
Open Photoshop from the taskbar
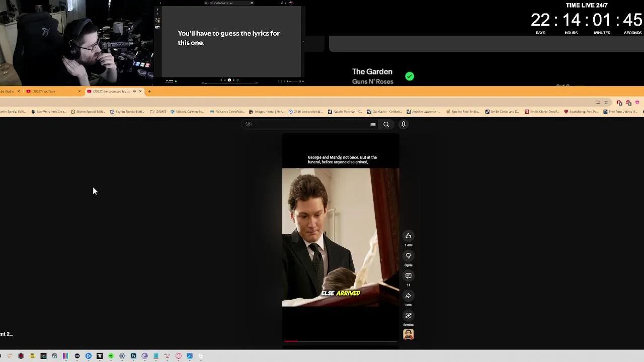pos(133,356)
